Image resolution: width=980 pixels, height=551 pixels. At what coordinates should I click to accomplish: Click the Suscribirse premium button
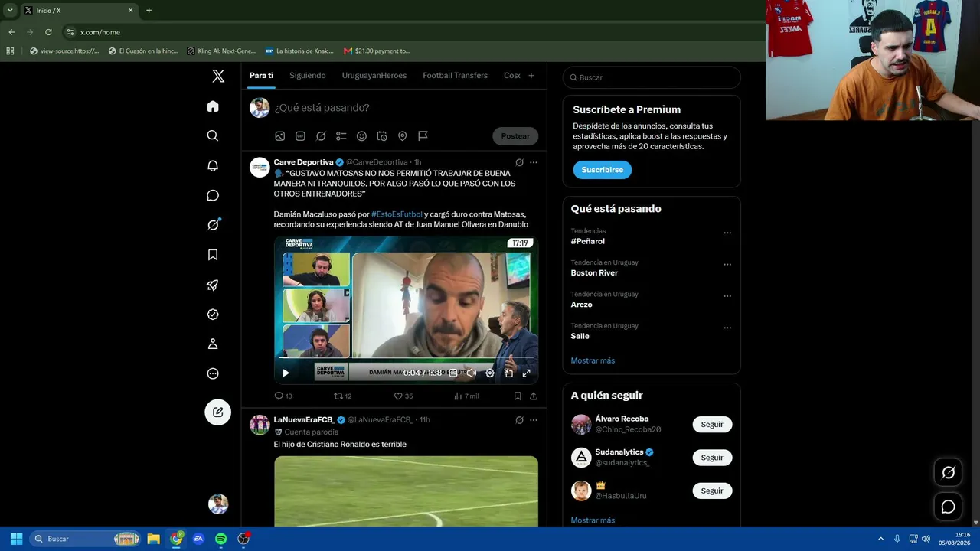[603, 170]
